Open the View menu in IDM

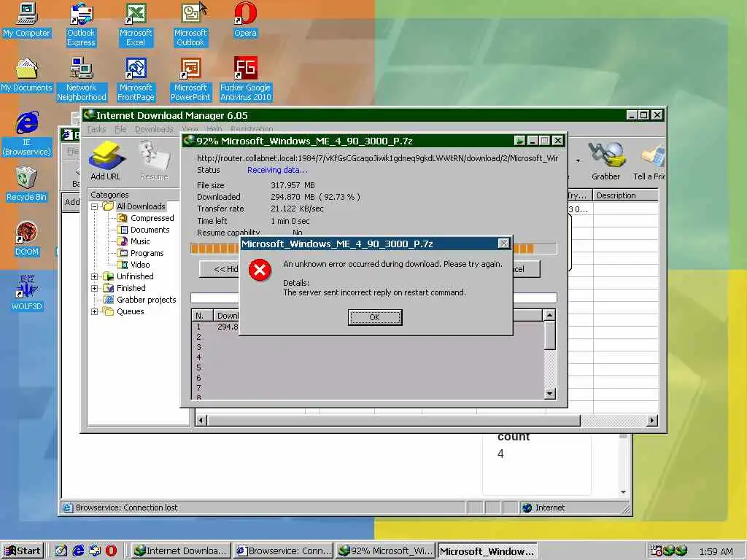tap(190, 129)
